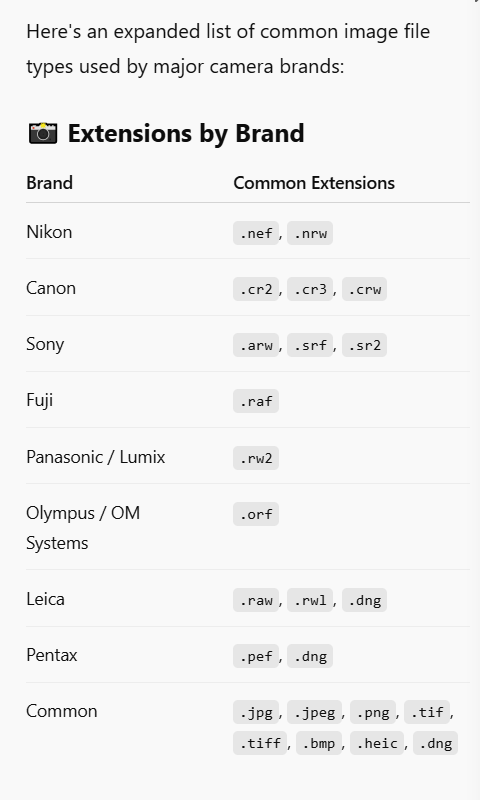Click the .sr2 Sony extension chip
Image resolution: width=480 pixels, height=800 pixels.
pos(364,345)
